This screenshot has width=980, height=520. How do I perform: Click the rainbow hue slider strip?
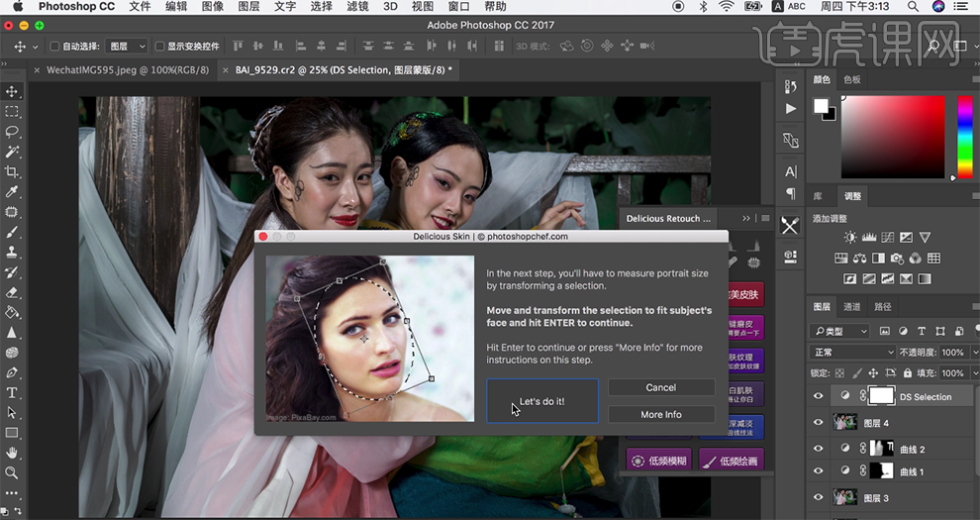[964, 137]
